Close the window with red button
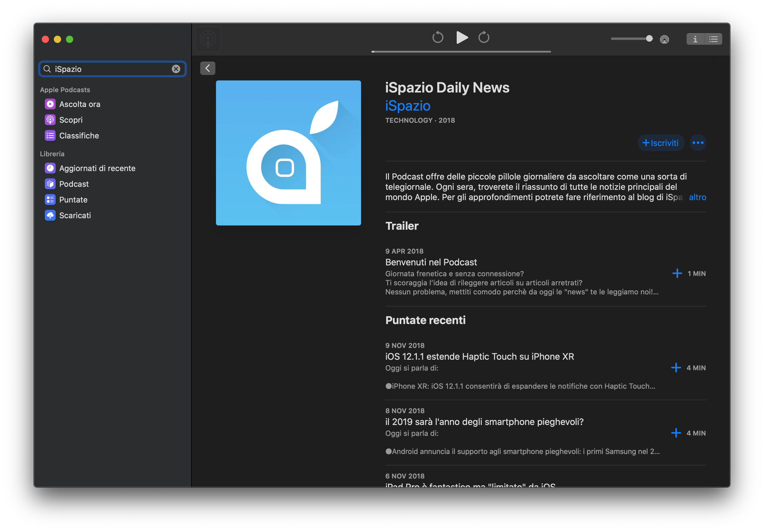Viewport: 764px width, 532px height. [46, 39]
